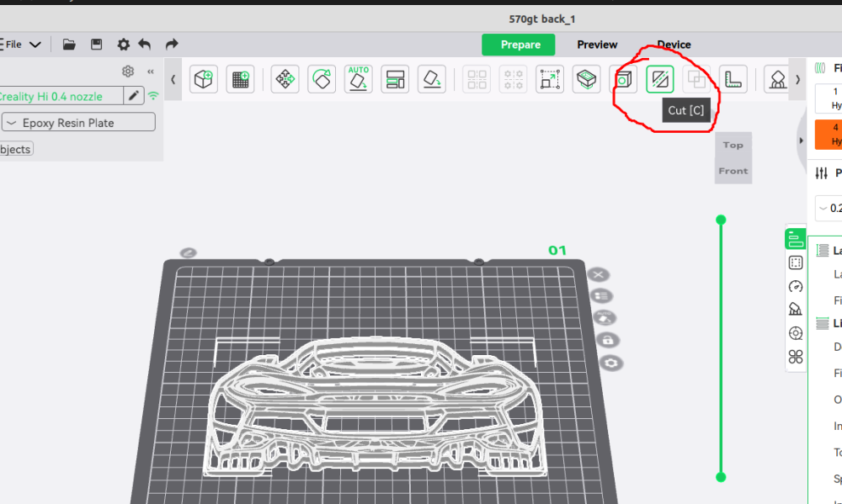Switch to the Prepare tab
The image size is (842, 504).
pos(518,45)
